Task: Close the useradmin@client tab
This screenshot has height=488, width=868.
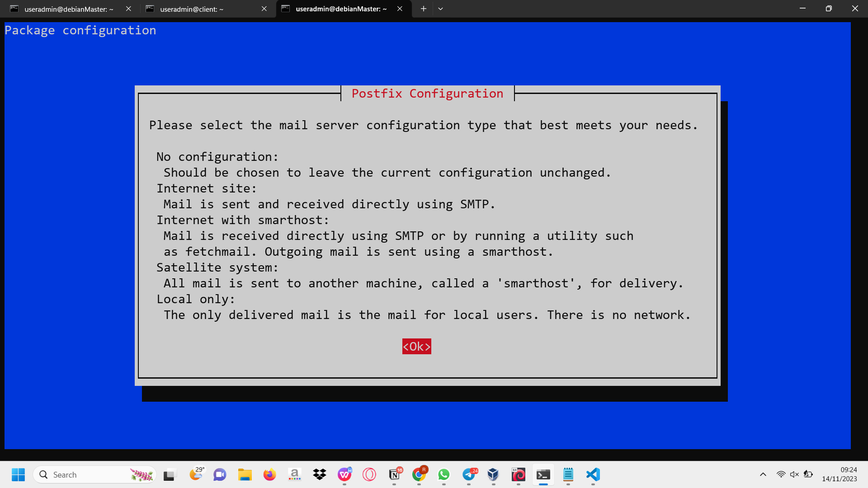Action: click(264, 9)
